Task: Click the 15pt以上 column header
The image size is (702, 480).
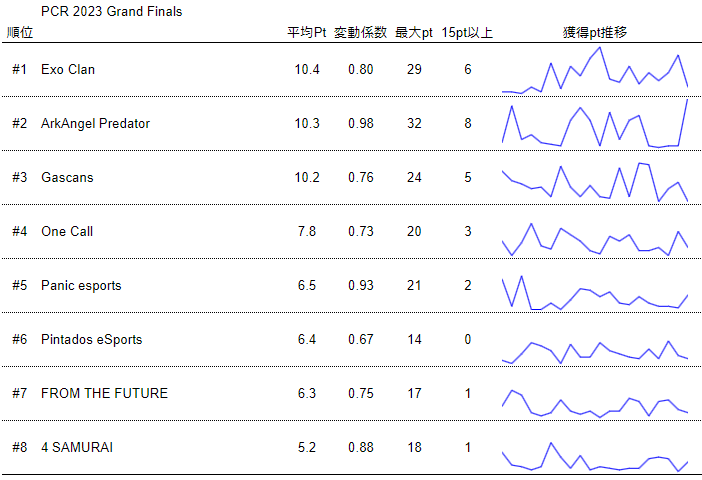Action: (467, 33)
